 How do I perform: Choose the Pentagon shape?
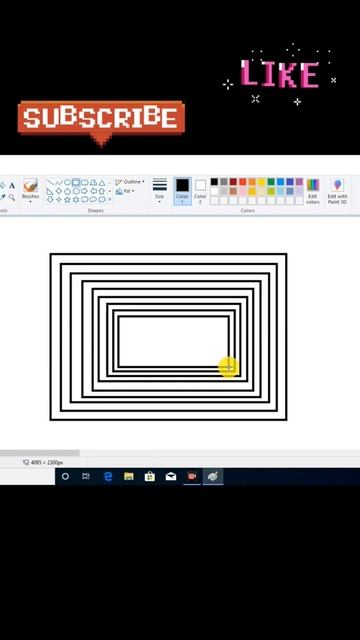coord(67,191)
